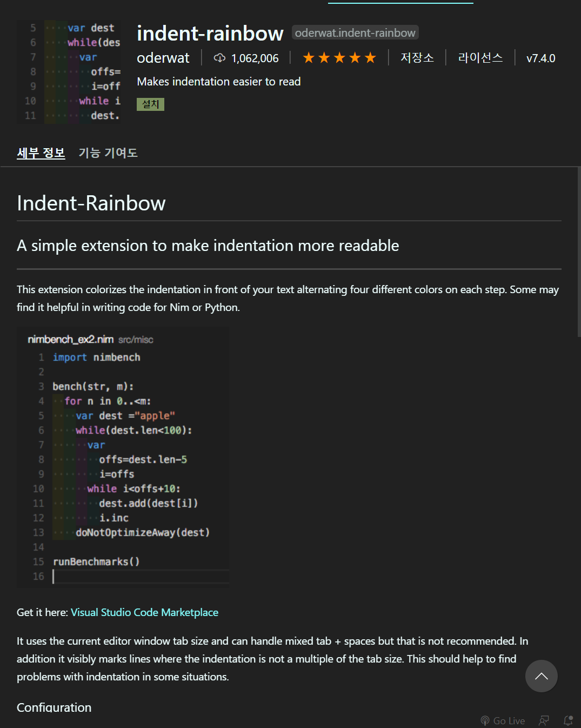Click the v7.4.0 version text

point(541,58)
